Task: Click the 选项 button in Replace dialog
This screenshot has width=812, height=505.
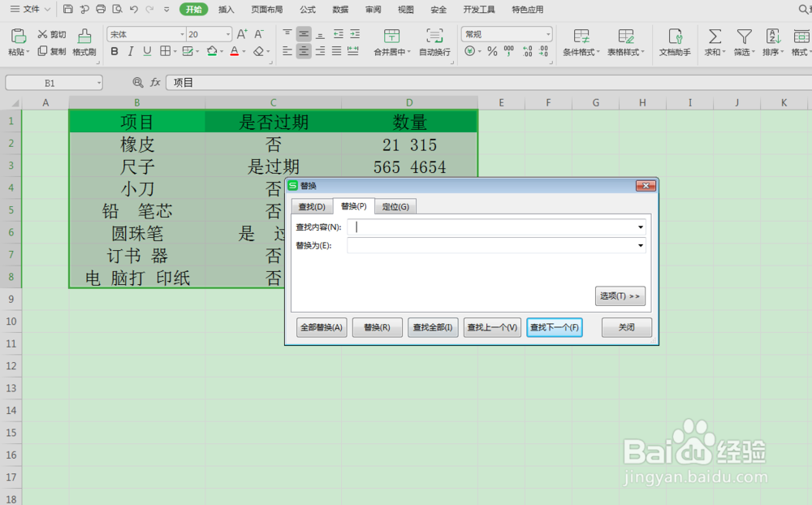Action: tap(620, 296)
